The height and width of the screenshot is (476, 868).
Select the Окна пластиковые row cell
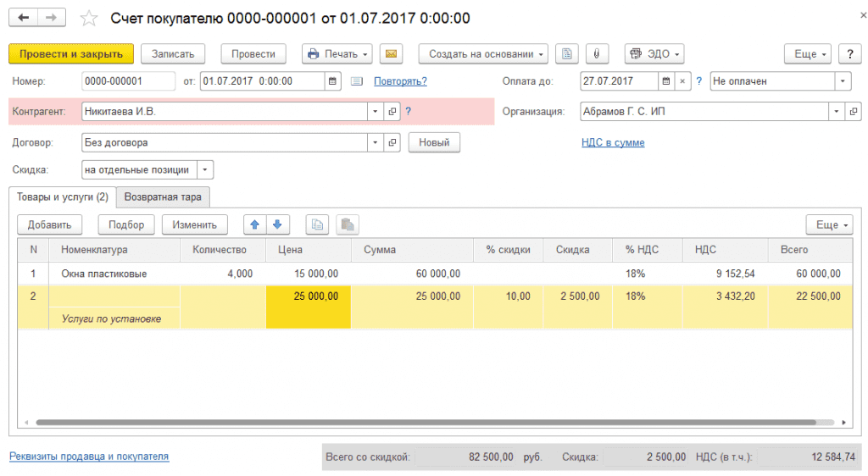[x=114, y=274]
